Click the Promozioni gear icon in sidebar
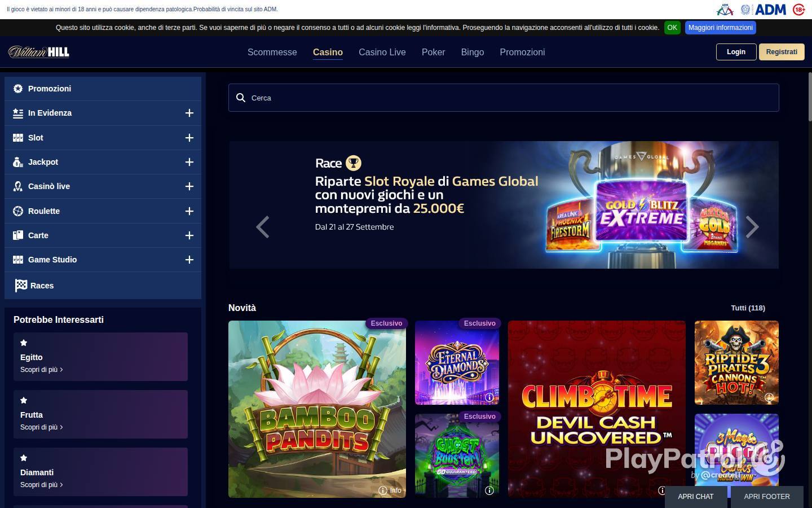Viewport: 812px width, 508px height. pyautogui.click(x=18, y=89)
